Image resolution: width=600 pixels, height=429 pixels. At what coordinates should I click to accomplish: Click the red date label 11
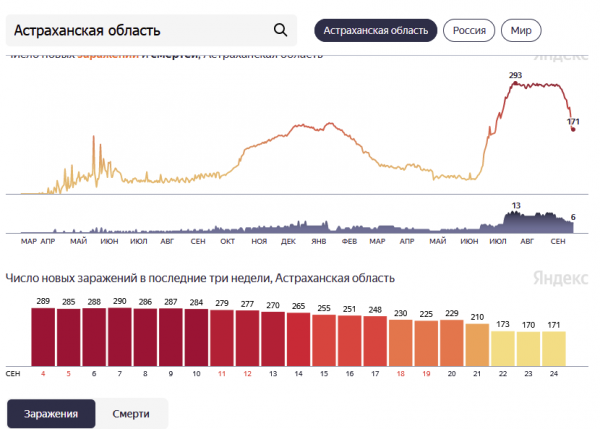[x=222, y=373]
